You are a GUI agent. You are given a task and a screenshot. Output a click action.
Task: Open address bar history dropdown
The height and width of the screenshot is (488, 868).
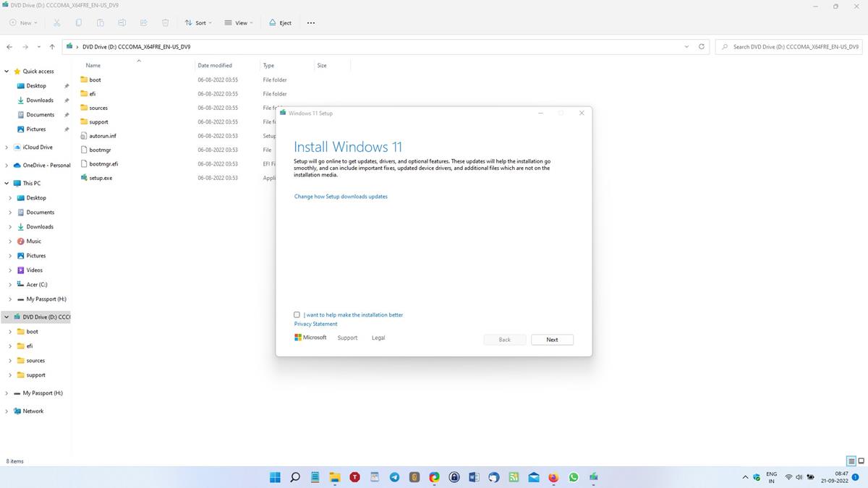point(686,46)
